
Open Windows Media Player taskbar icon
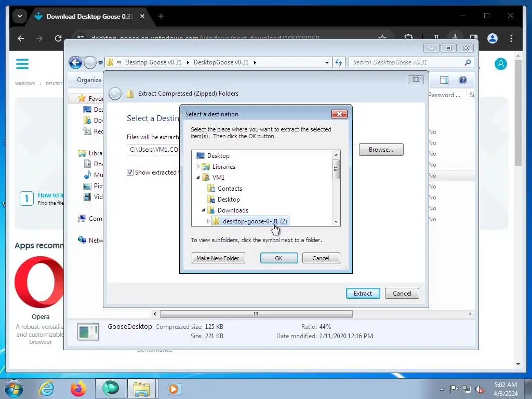click(x=175, y=389)
